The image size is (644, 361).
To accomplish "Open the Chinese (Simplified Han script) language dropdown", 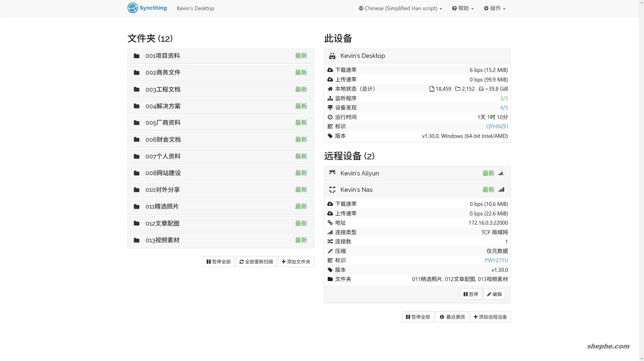I will coord(400,8).
